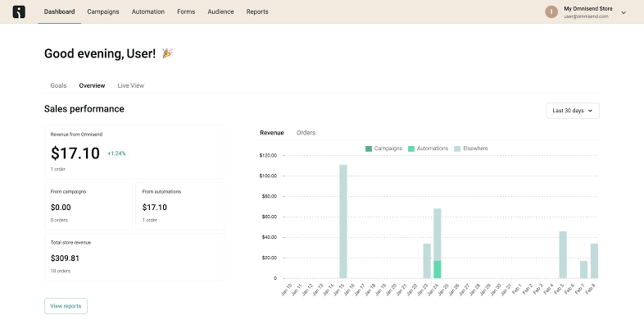Click the green Automations segment on Jan 24
644x320 pixels.
coord(438,269)
